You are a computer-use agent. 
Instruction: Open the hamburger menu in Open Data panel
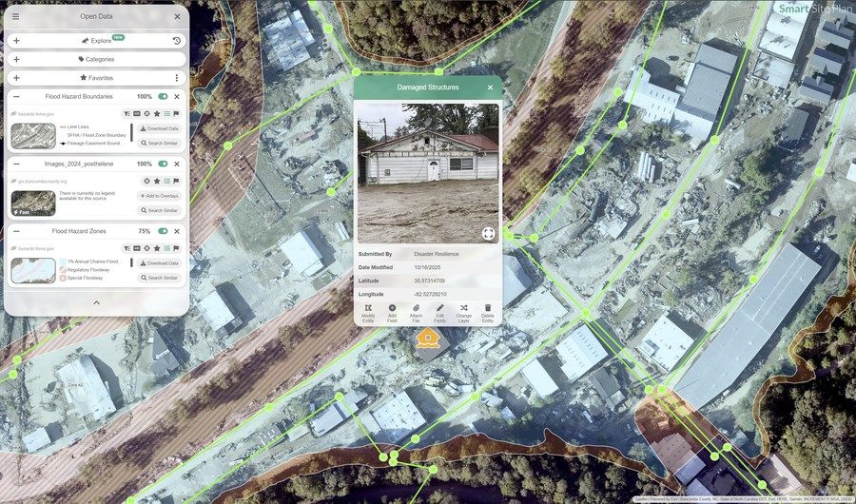(15, 16)
